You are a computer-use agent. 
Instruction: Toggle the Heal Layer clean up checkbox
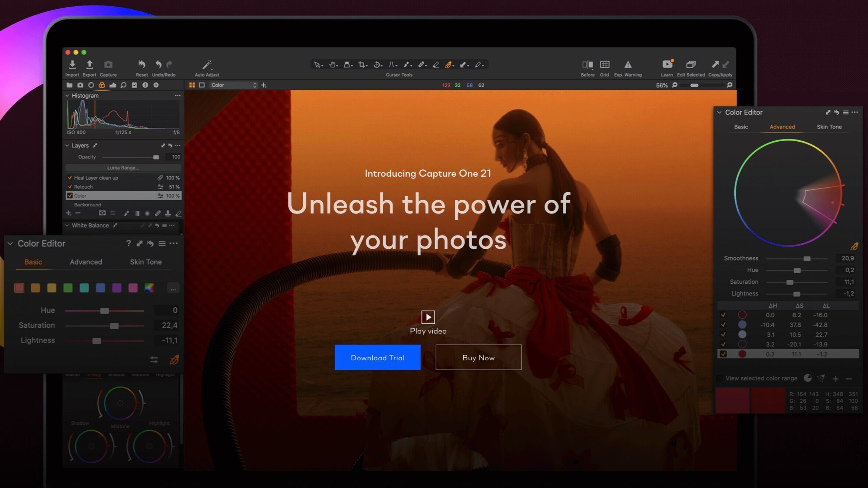(70, 178)
